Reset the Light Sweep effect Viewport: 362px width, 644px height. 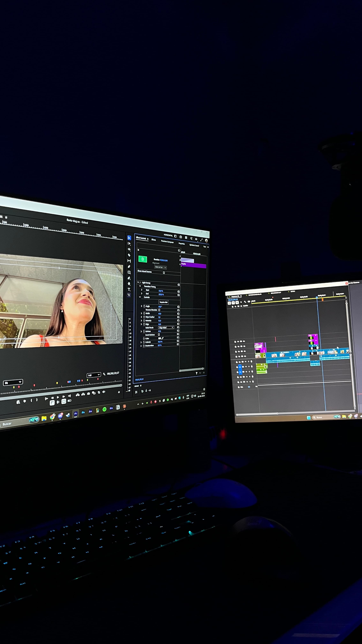coord(179,285)
